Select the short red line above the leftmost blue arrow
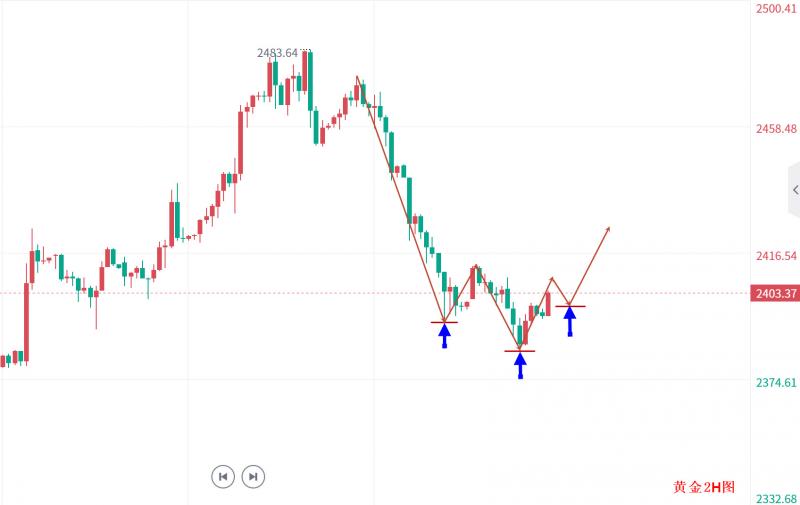 445,322
